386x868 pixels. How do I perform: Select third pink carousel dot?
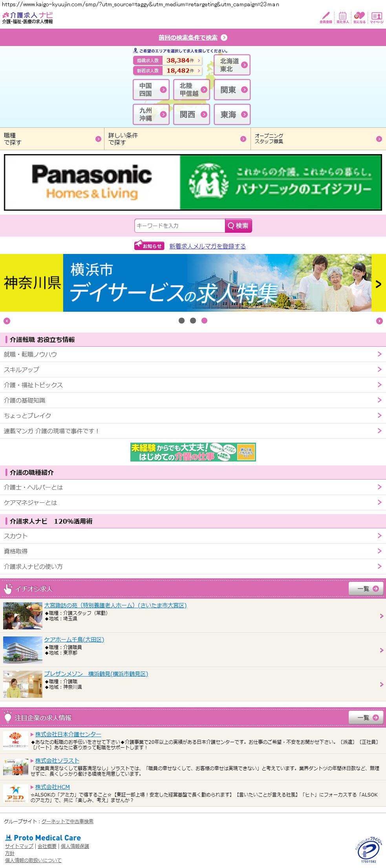point(204,321)
